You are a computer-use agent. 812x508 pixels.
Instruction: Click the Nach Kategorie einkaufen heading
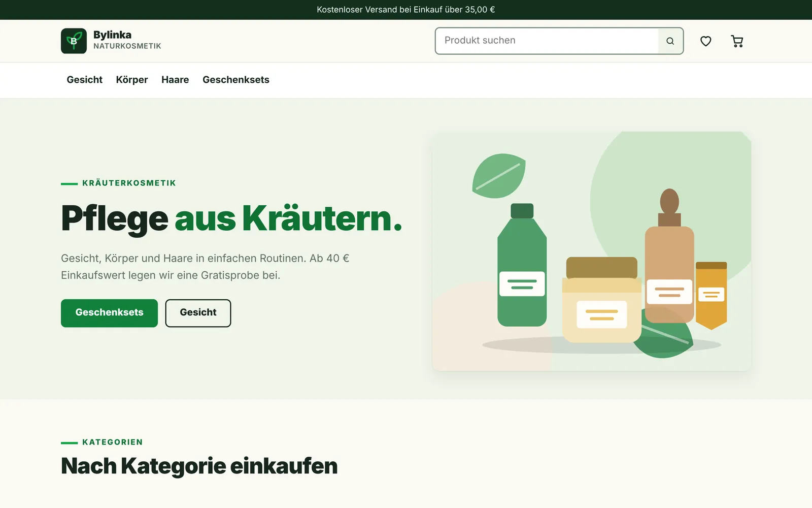pos(199,466)
